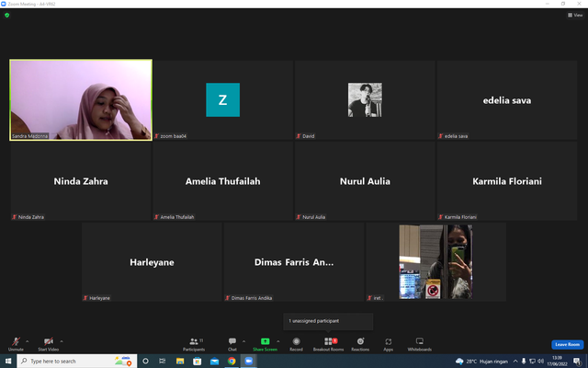Click muted mic icon beside David label
This screenshot has height=368, width=588.
coord(299,136)
